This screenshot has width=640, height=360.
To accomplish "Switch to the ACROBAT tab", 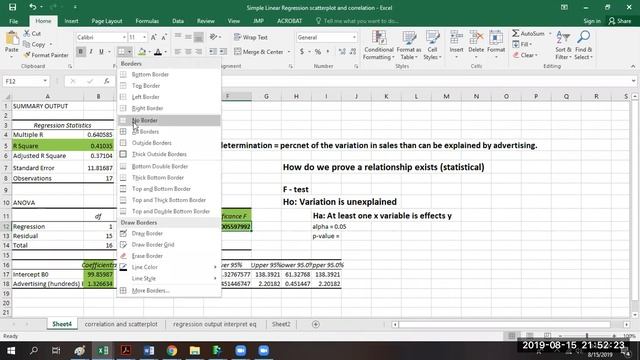I will [x=289, y=21].
